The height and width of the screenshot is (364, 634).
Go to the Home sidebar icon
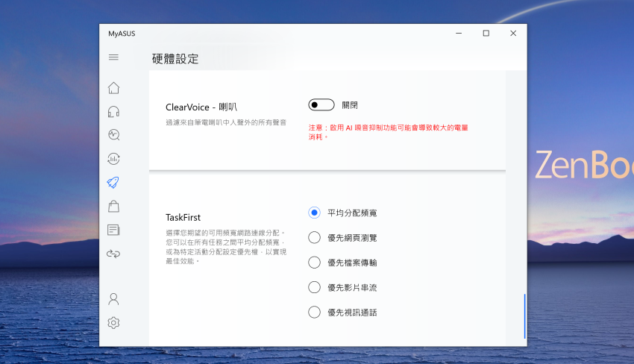pos(113,88)
